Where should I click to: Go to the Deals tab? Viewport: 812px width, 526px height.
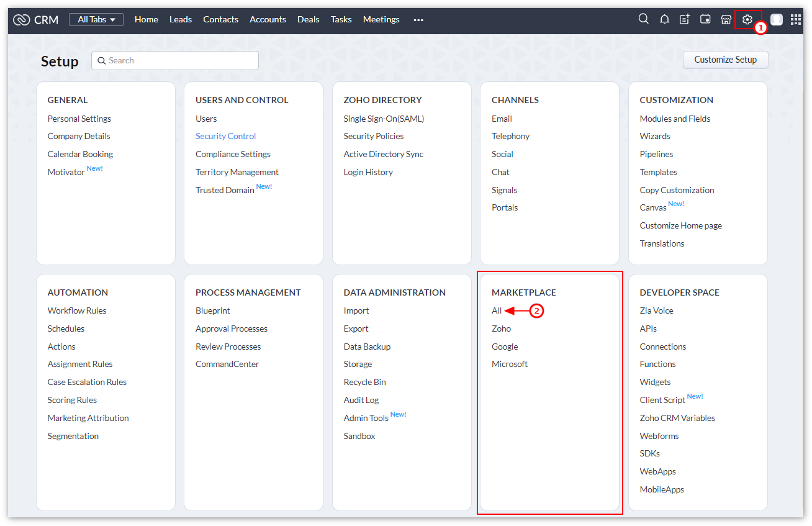(x=309, y=19)
